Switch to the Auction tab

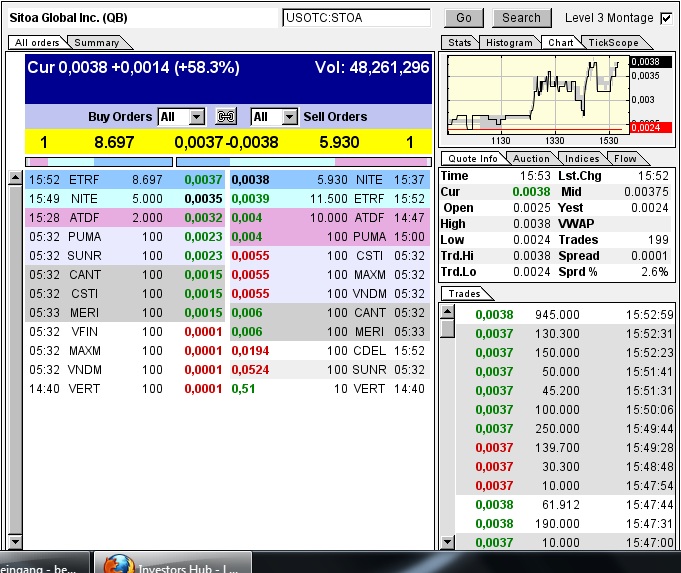tap(531, 159)
